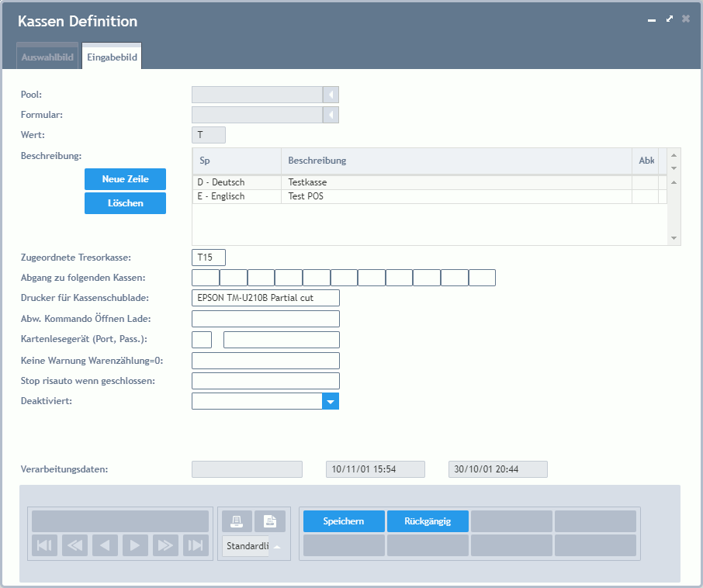The width and height of the screenshot is (703, 588).
Task: Open the Formular dropdown arrow
Action: tap(331, 115)
